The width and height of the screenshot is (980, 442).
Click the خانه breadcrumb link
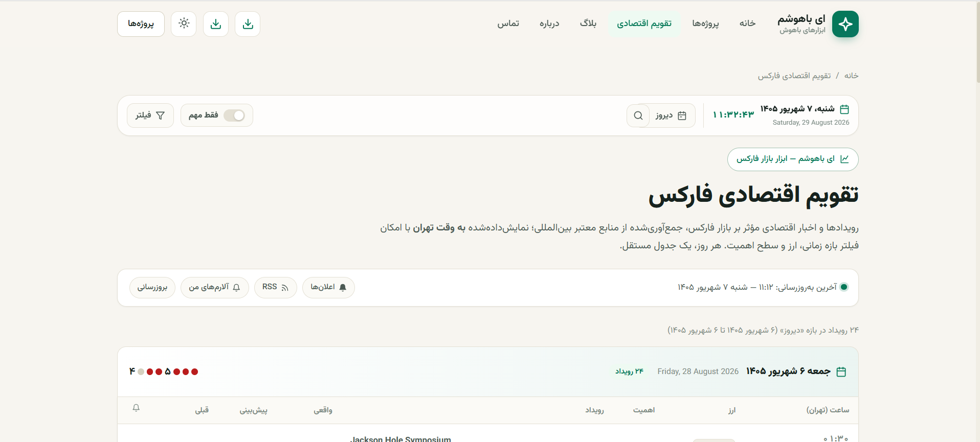851,76
